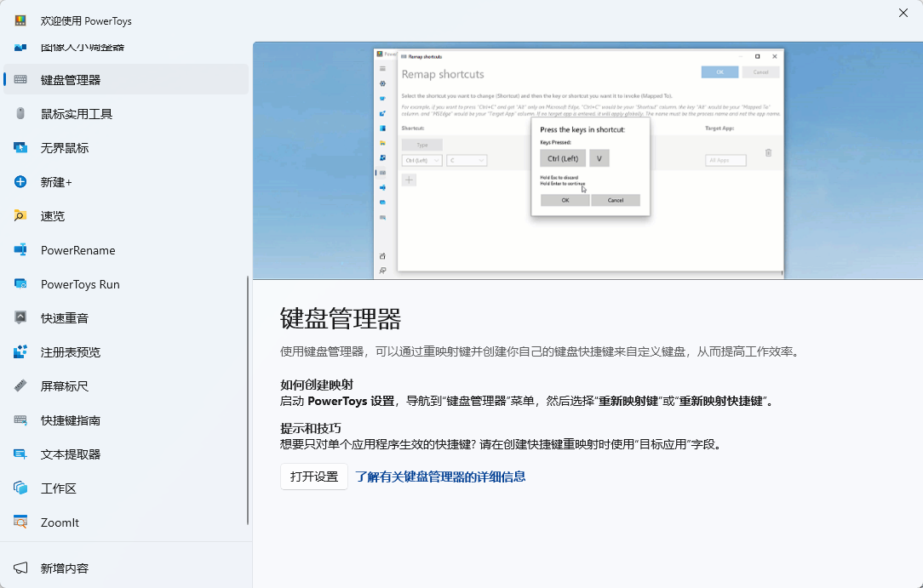Open the 文本提取器 entry
Viewport: 923px width, 588px height.
125,454
